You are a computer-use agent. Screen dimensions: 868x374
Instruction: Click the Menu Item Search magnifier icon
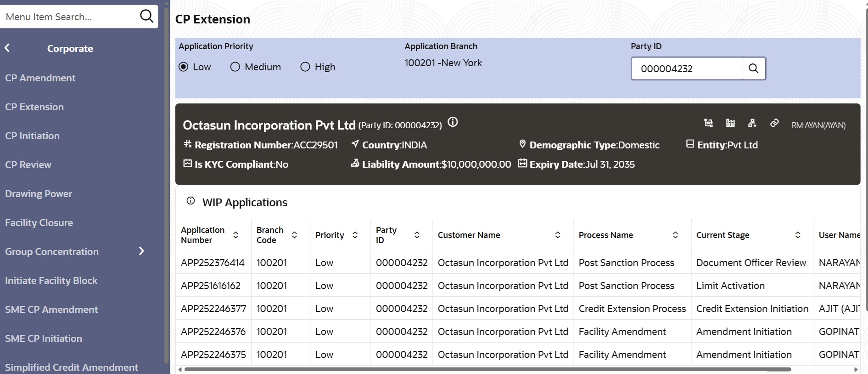click(x=146, y=16)
